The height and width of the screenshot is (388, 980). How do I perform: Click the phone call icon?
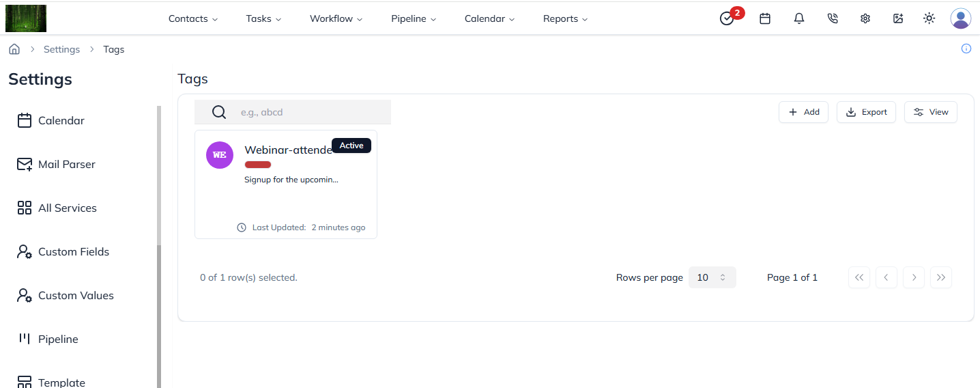[x=832, y=19]
